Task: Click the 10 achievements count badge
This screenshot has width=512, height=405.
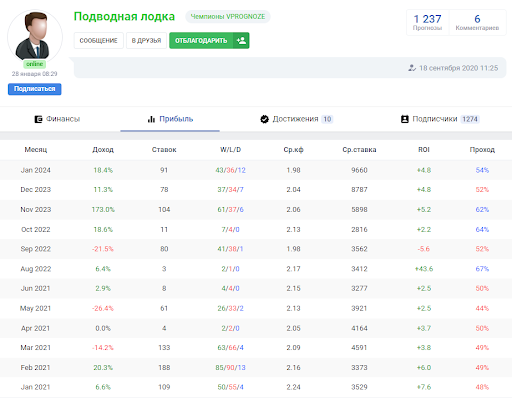Action: point(327,119)
